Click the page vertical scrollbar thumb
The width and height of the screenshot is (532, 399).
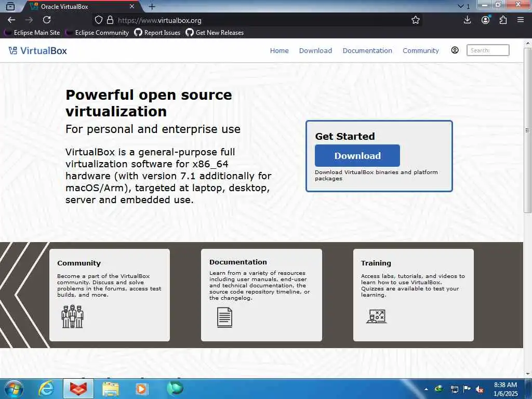(527, 130)
